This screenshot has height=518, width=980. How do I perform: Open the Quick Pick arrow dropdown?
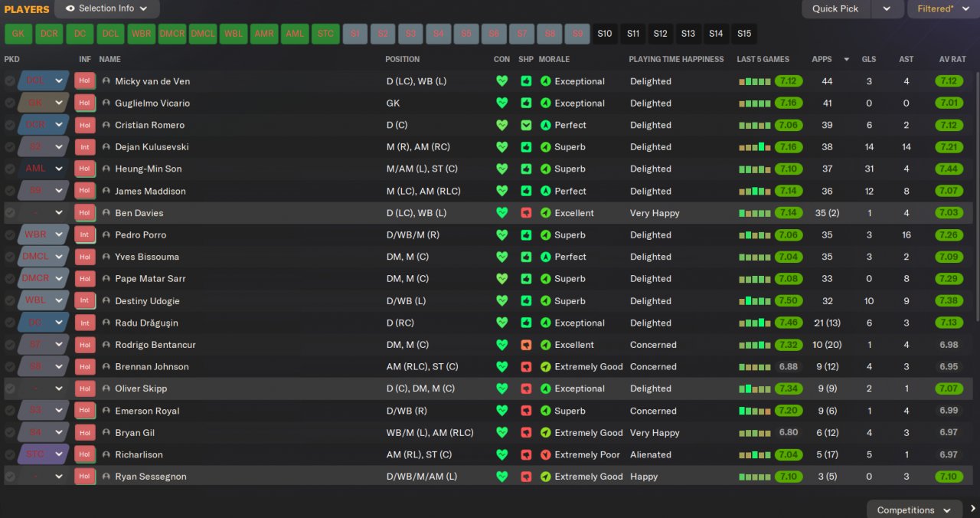887,8
